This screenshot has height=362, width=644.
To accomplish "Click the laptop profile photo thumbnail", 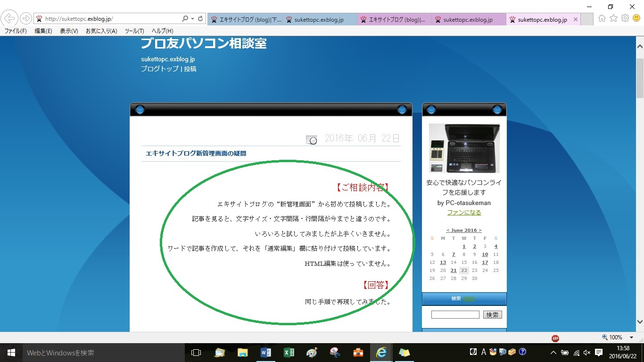I will click(464, 148).
